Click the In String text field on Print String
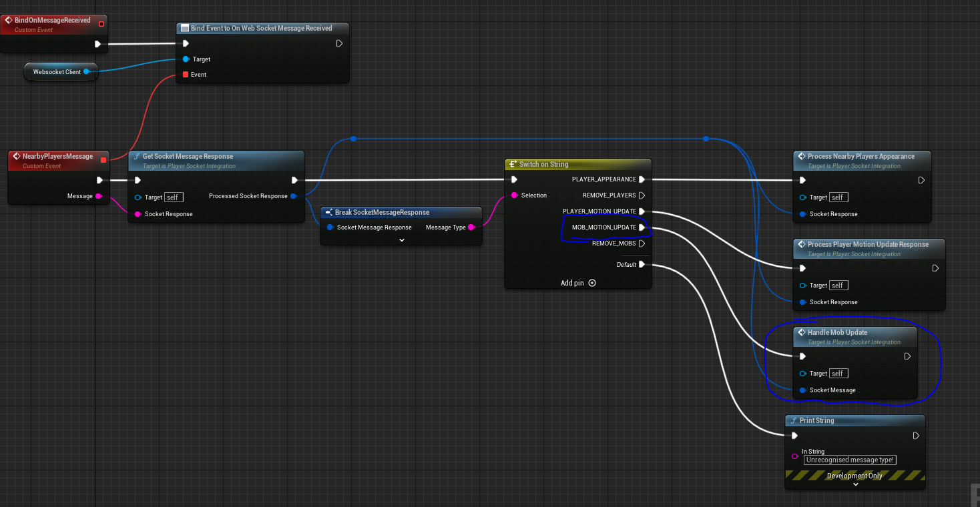 pos(850,460)
